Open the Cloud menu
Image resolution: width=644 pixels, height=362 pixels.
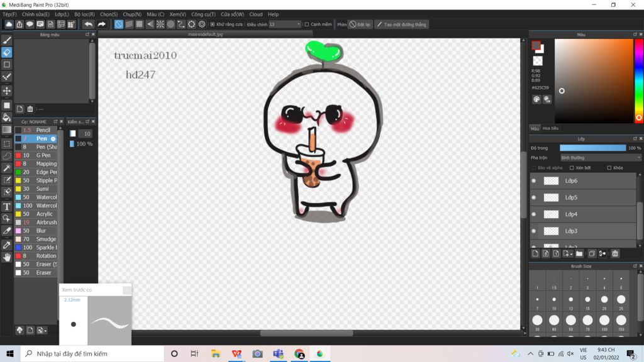click(256, 14)
